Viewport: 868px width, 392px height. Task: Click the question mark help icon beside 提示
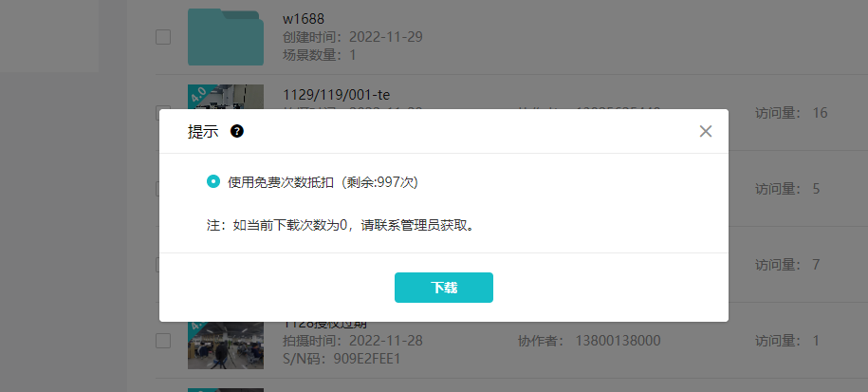(237, 131)
